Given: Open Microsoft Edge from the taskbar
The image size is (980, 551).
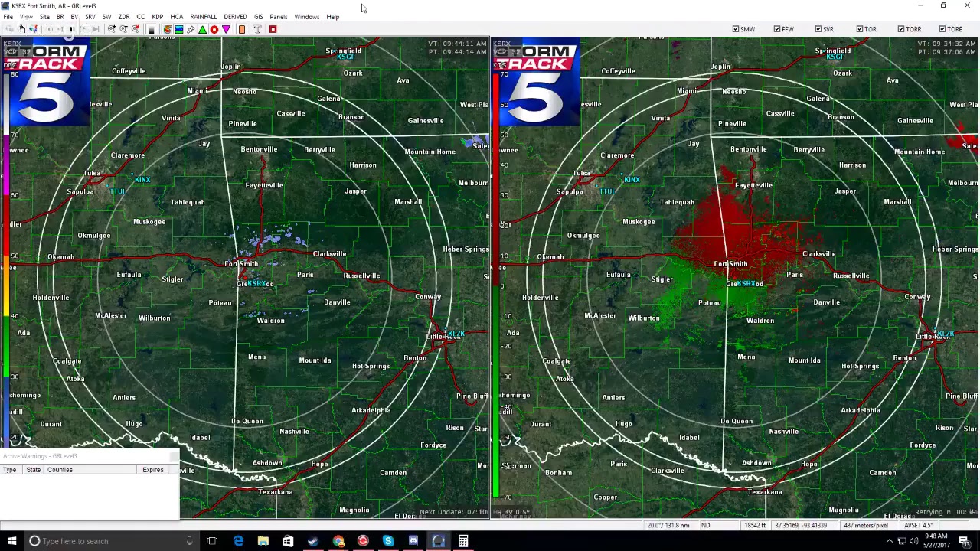Looking at the screenshot, I should point(239,541).
